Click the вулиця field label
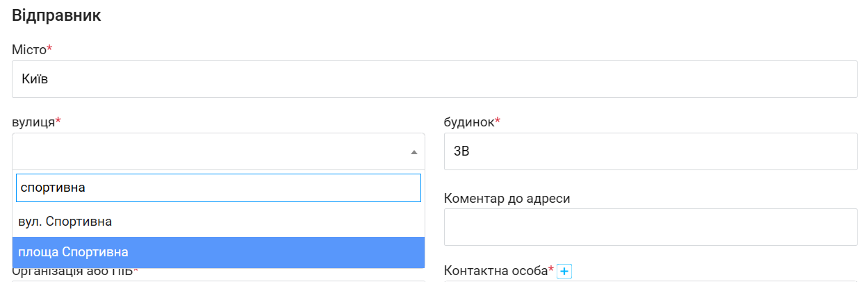868x282 pixels. click(x=33, y=122)
